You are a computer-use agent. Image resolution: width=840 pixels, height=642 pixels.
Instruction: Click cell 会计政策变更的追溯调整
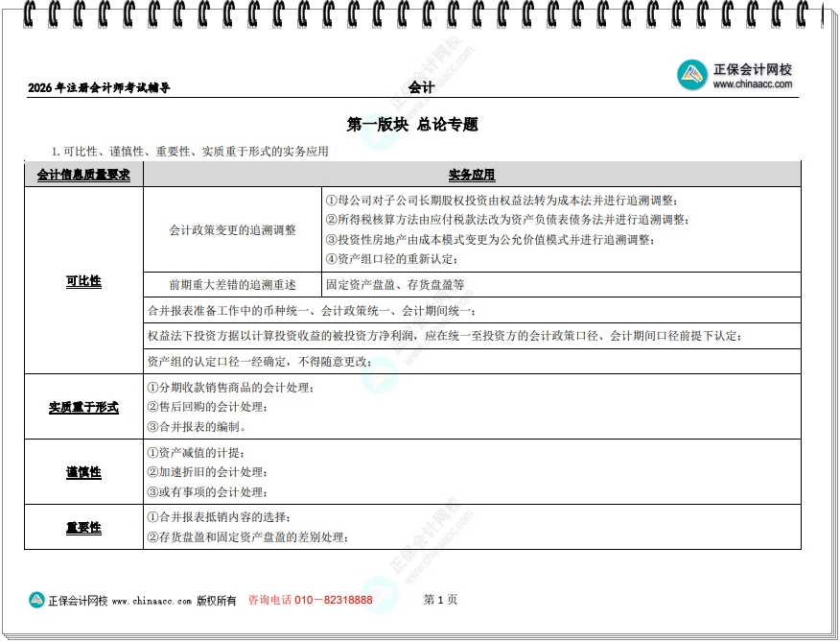click(232, 230)
